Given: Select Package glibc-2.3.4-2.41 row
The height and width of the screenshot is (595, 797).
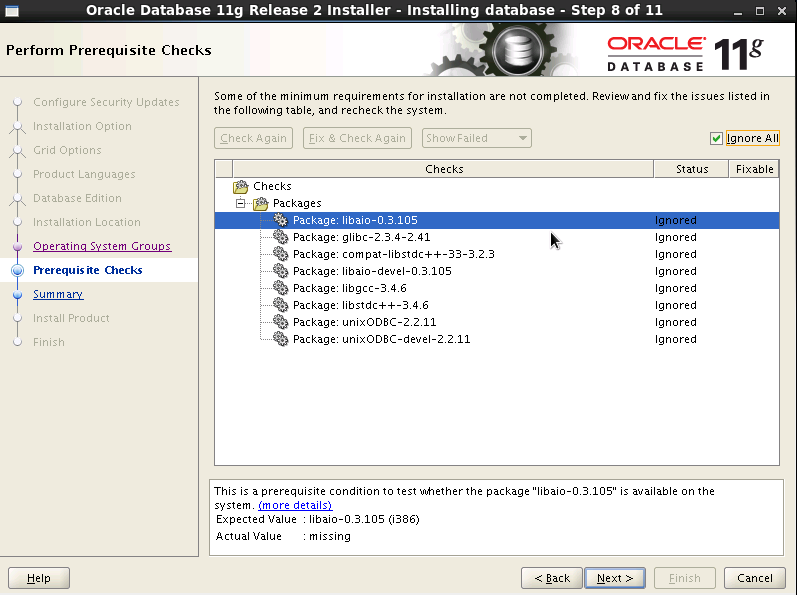Looking at the screenshot, I should coord(497,237).
